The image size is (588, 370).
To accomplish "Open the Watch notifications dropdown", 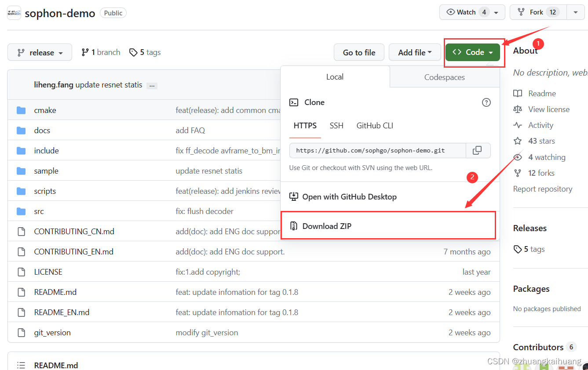I will [x=472, y=12].
